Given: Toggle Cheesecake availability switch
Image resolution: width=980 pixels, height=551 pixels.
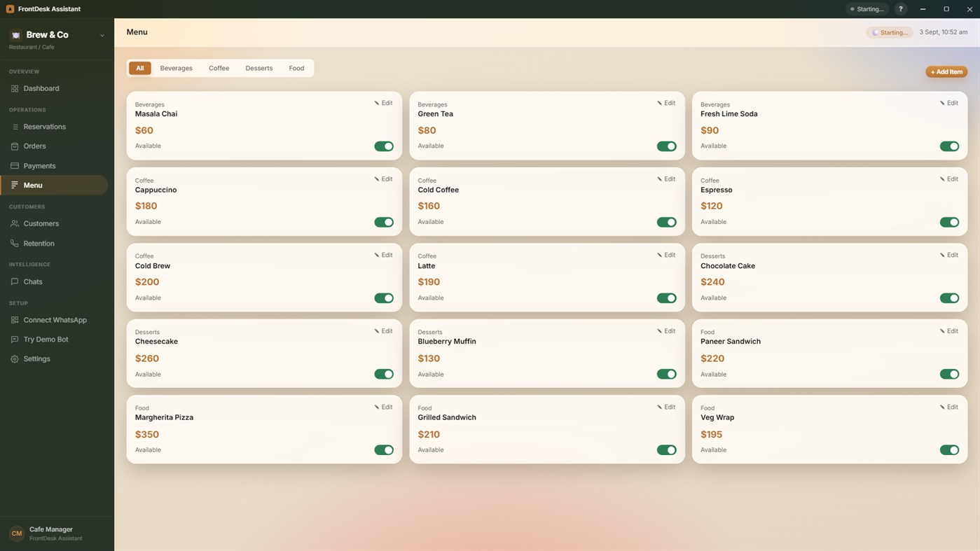Looking at the screenshot, I should click(384, 375).
